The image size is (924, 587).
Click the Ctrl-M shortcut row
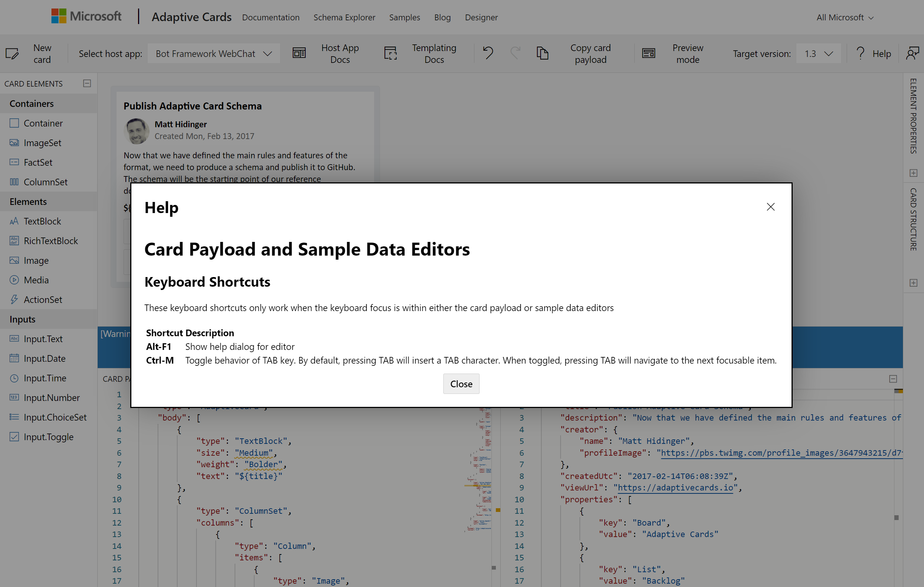[x=461, y=360]
